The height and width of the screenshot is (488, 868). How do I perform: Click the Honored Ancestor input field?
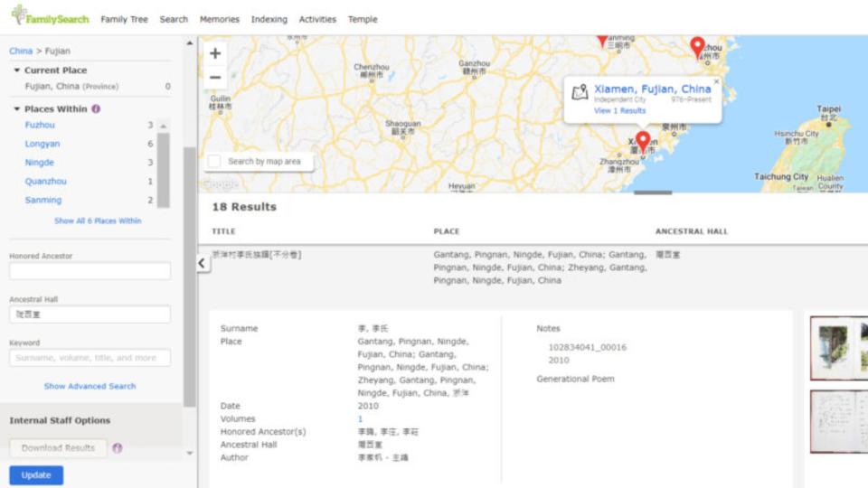pyautogui.click(x=90, y=271)
